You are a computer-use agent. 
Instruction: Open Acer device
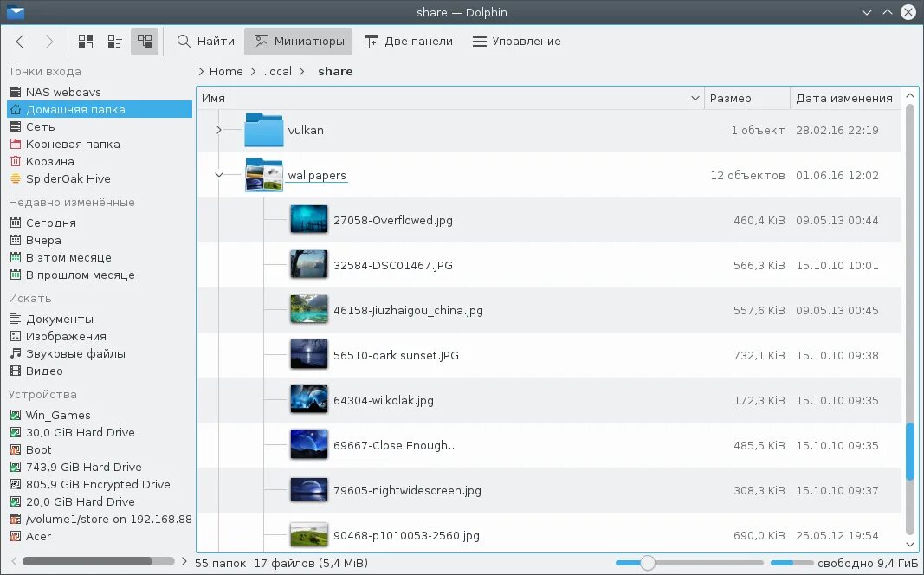[x=100, y=536]
